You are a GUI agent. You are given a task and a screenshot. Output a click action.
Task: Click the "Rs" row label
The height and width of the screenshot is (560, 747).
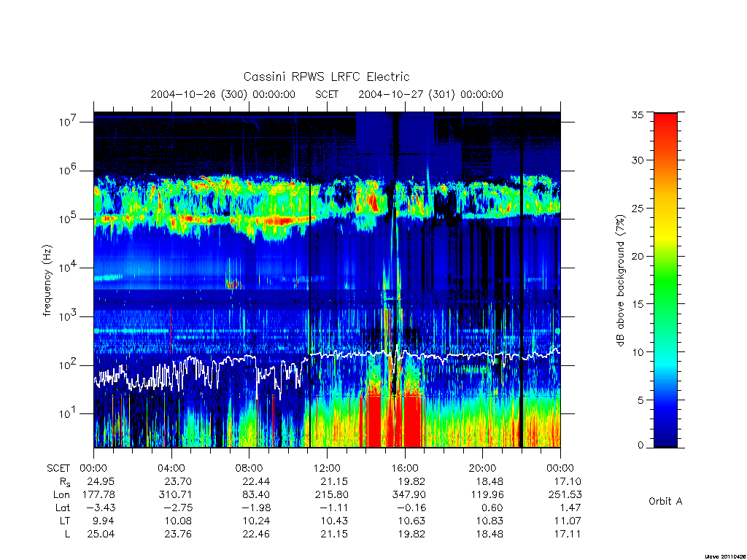(65, 482)
